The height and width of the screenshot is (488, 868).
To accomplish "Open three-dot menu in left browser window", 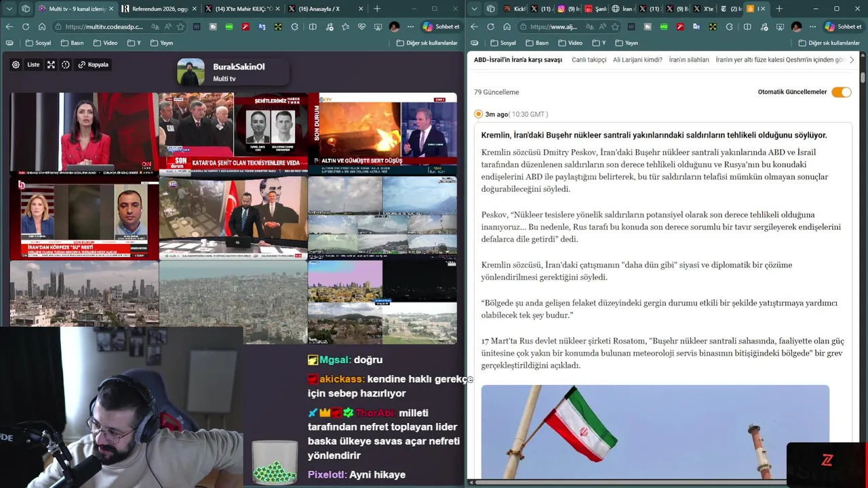I will pos(410,26).
